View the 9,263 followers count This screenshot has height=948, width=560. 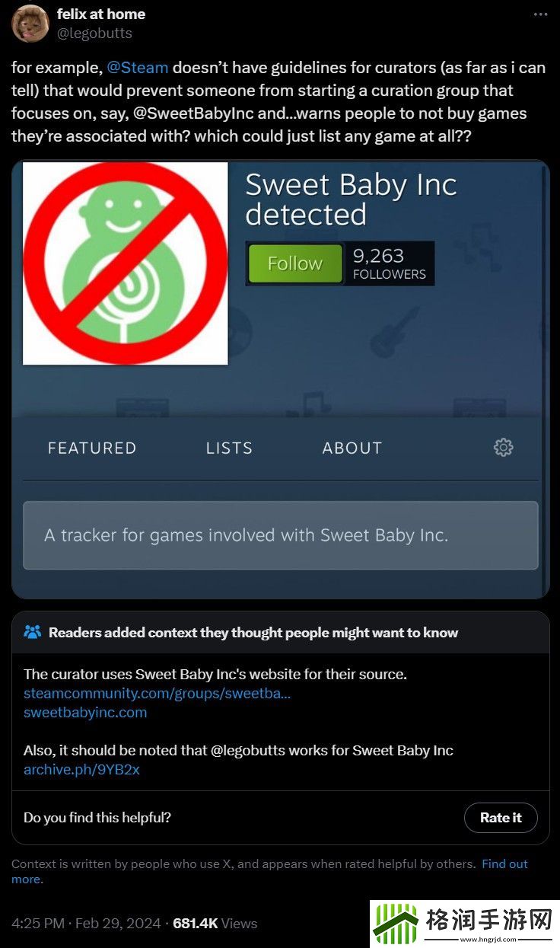coord(389,263)
